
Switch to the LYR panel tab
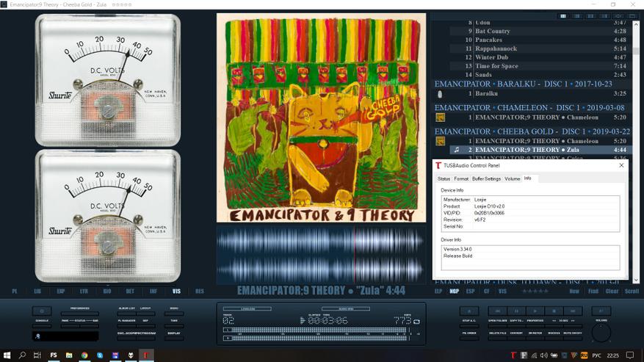(x=84, y=291)
